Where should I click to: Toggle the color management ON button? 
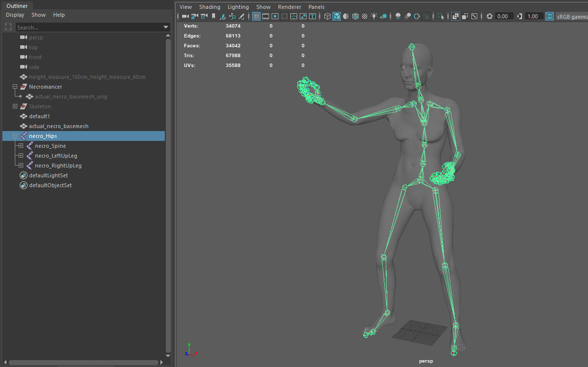[549, 16]
